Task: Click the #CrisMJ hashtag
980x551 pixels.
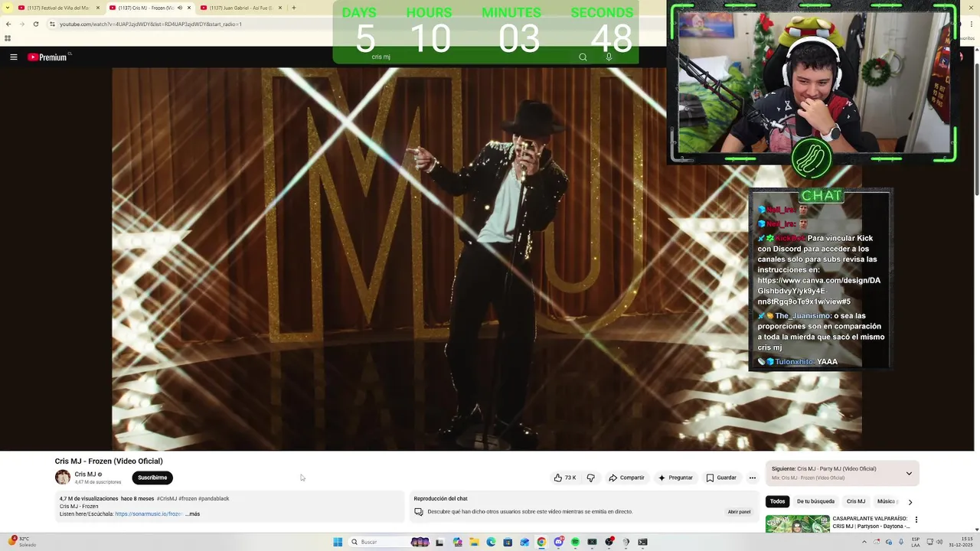Action: (x=166, y=499)
